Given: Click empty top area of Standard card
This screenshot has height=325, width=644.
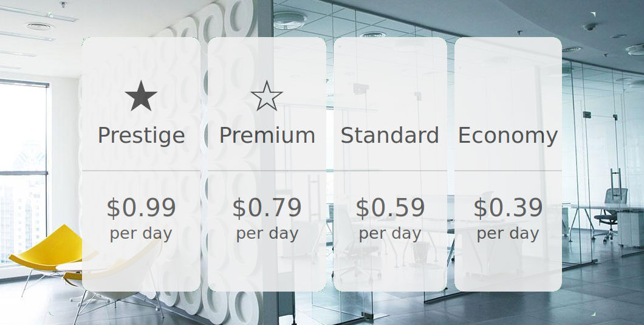Looking at the screenshot, I should pyautogui.click(x=390, y=78).
